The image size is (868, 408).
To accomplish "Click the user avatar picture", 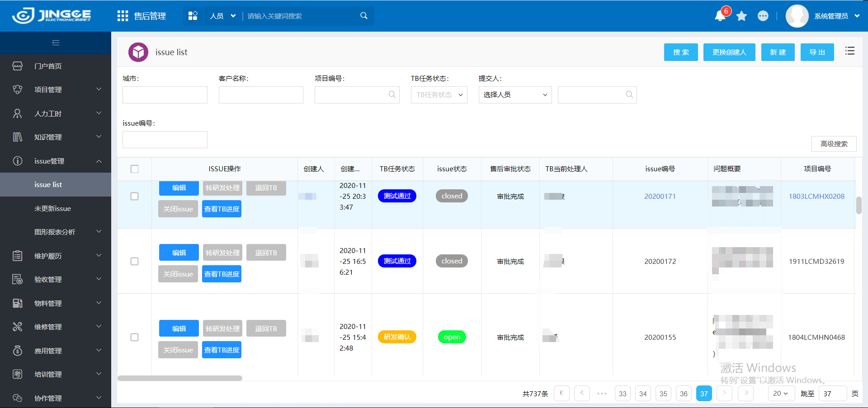I will (797, 16).
